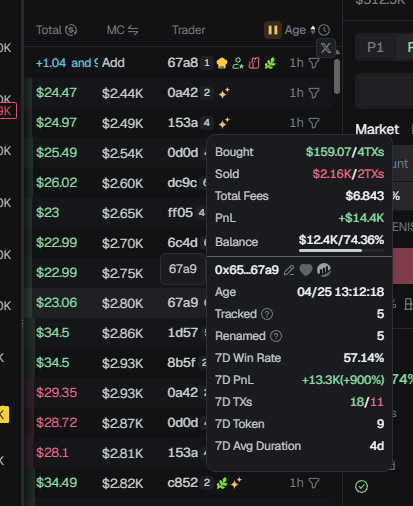Edit wallet name 0x65..67a9 pencil
This screenshot has height=506, width=413.
click(x=289, y=270)
